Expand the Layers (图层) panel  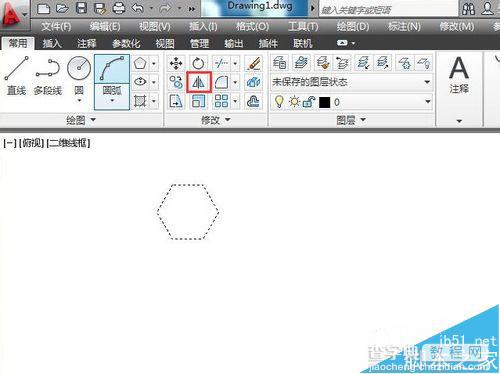coord(351,120)
